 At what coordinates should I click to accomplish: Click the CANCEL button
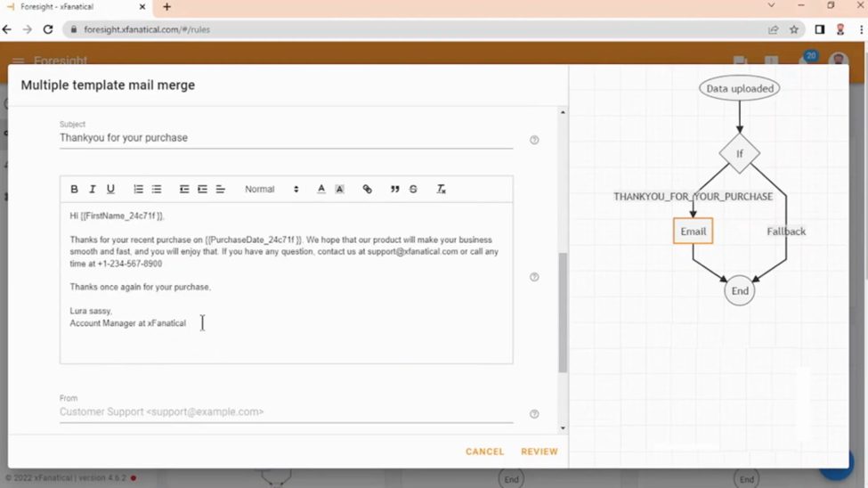pos(485,451)
